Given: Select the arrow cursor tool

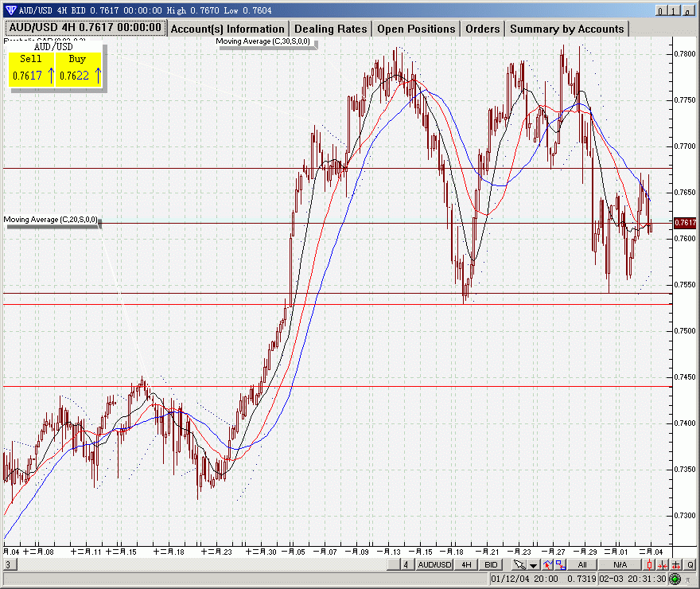Looking at the screenshot, I should 519,565.
